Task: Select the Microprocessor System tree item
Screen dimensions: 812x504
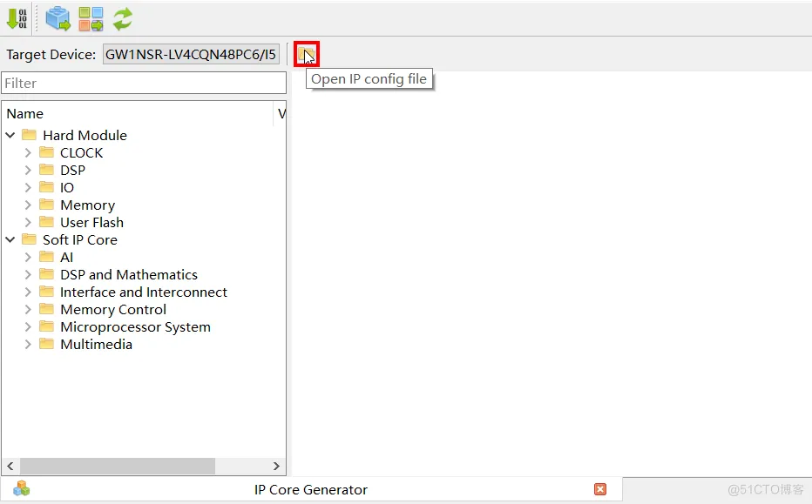Action: click(x=135, y=327)
